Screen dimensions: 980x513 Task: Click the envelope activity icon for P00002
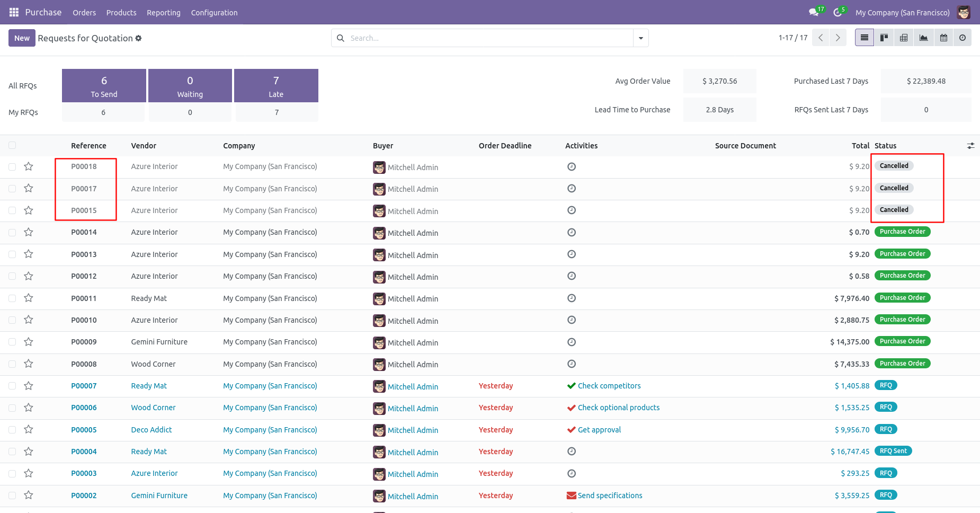572,496
